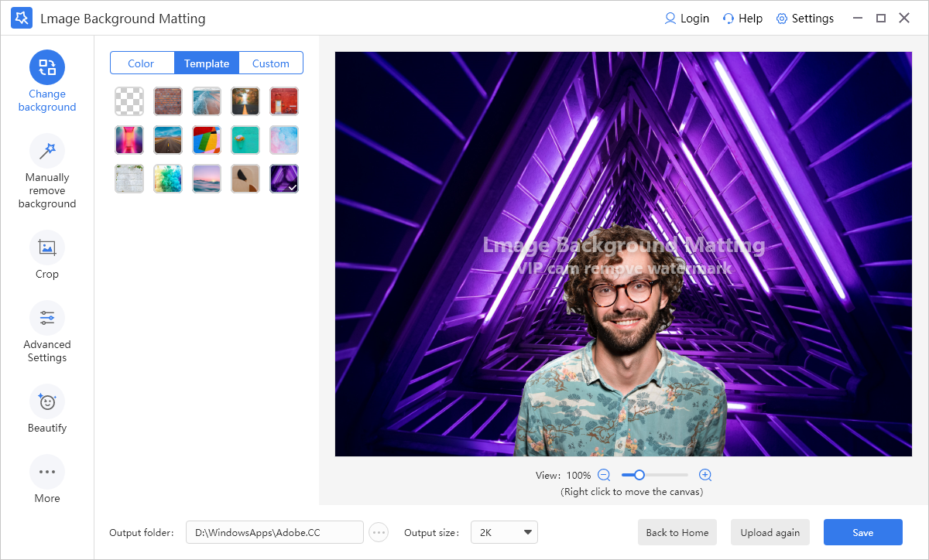The height and width of the screenshot is (560, 929).
Task: Open the Output size 2K dropdown
Action: pyautogui.click(x=504, y=532)
